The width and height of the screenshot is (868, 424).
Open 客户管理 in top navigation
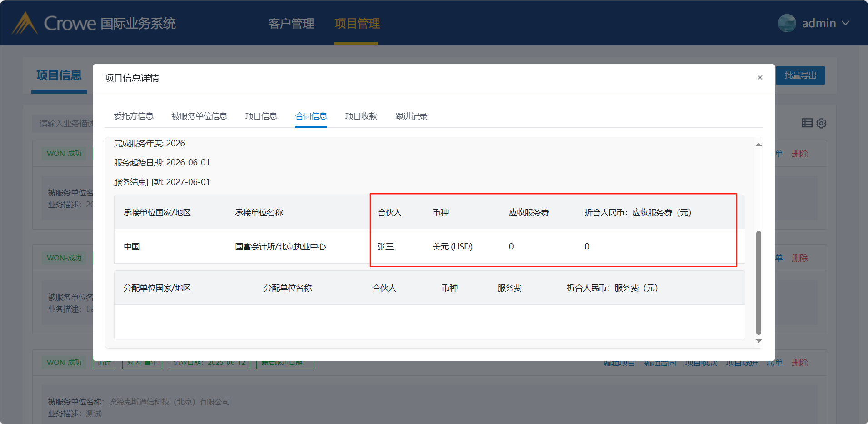[x=291, y=23]
